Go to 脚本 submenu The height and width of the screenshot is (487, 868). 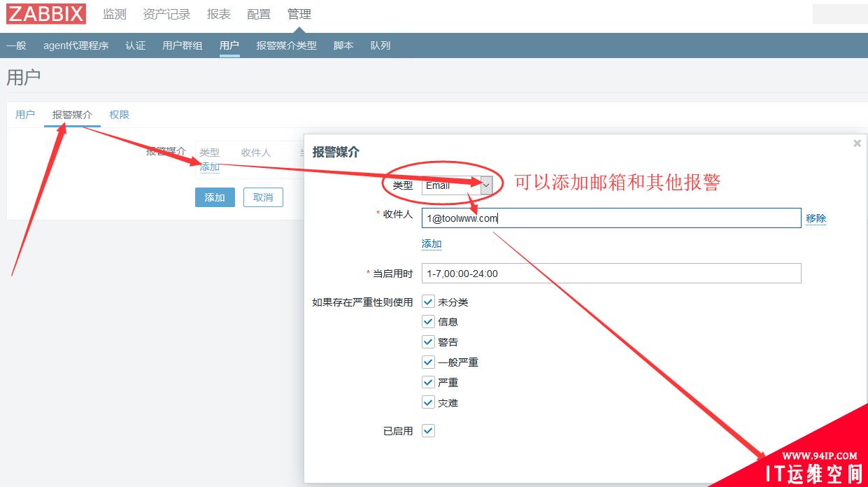click(x=343, y=45)
